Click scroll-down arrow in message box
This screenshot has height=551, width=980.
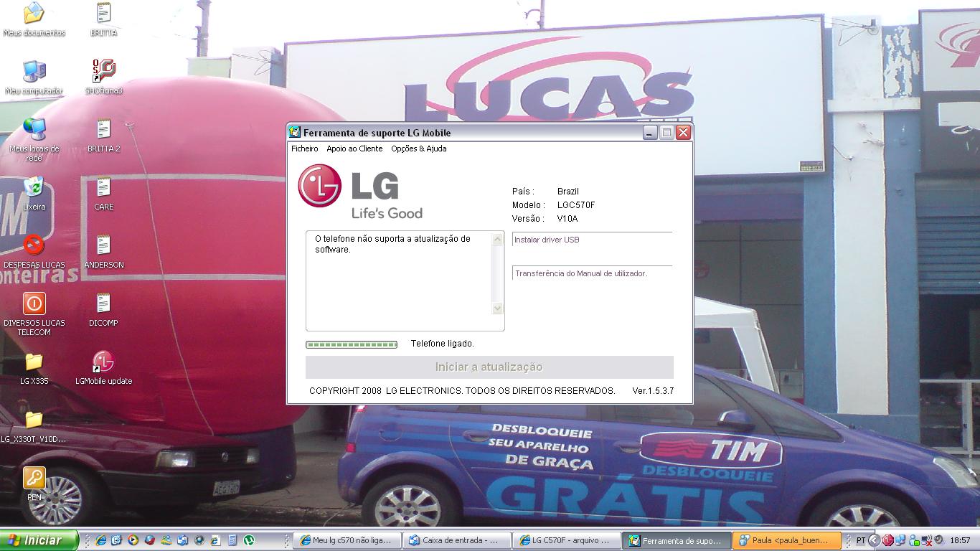(x=498, y=309)
